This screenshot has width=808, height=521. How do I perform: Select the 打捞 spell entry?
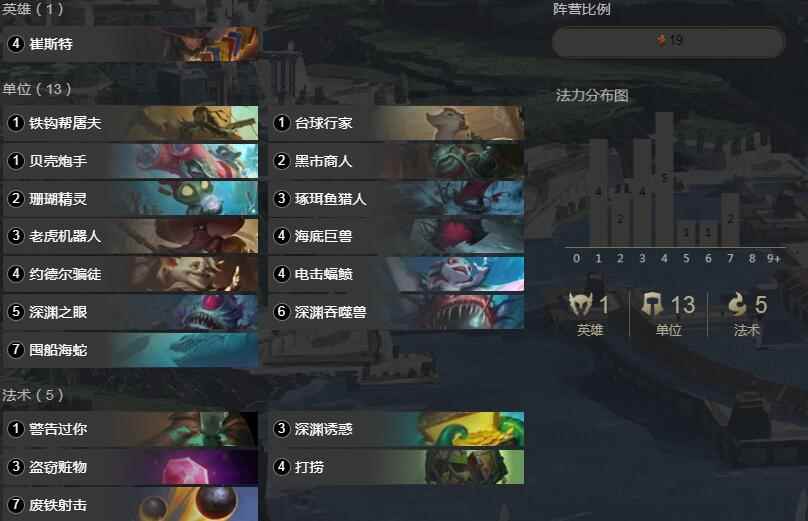coord(396,467)
